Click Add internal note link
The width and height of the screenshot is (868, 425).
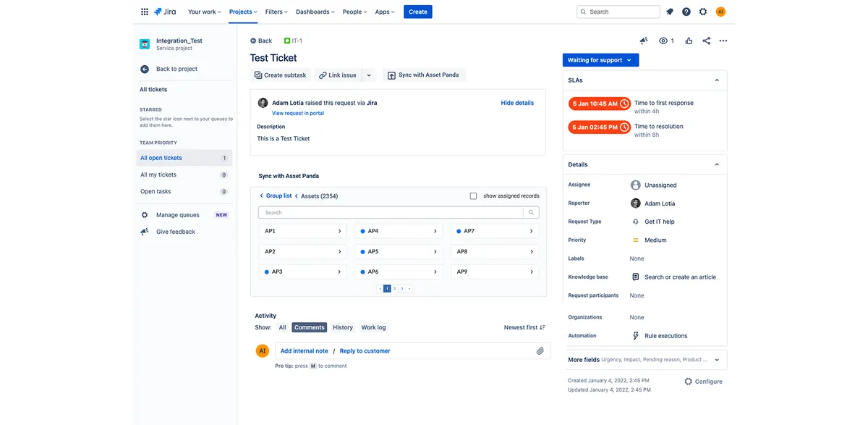pyautogui.click(x=305, y=351)
